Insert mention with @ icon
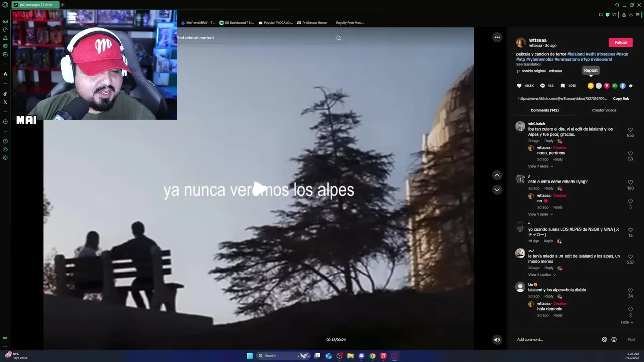The width and height of the screenshot is (644, 362). [x=604, y=339]
